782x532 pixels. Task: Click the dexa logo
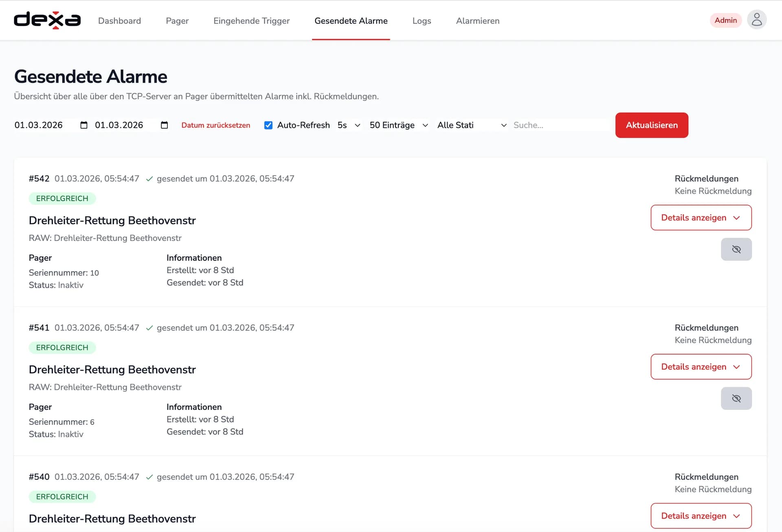(47, 20)
